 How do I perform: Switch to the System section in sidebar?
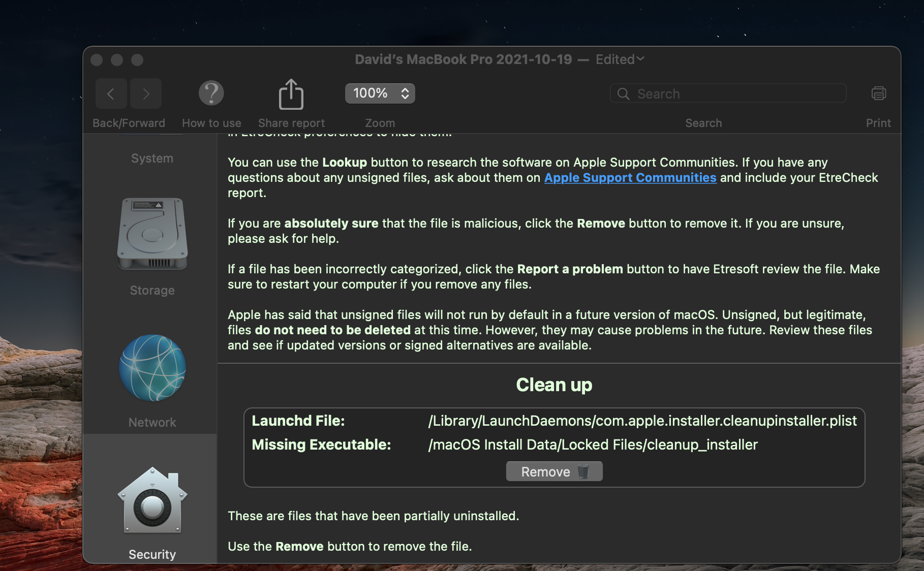152,158
